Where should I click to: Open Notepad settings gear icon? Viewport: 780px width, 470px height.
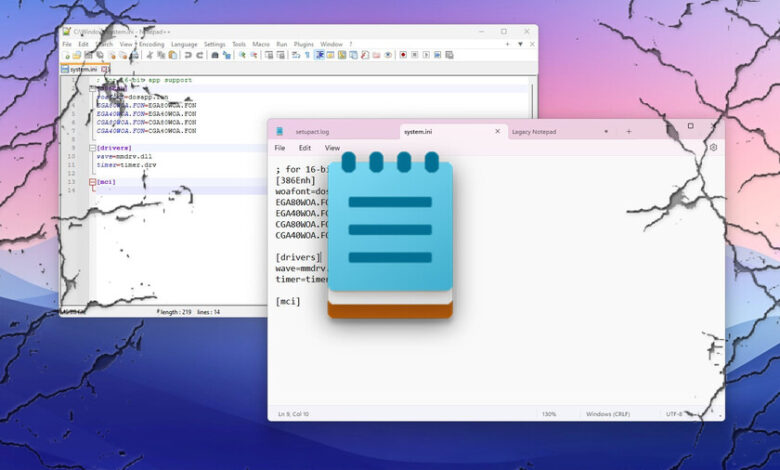coord(713,147)
